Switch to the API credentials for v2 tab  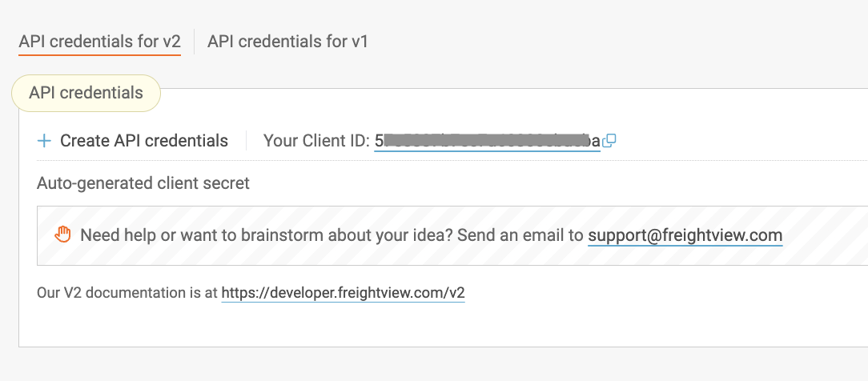pyautogui.click(x=100, y=42)
